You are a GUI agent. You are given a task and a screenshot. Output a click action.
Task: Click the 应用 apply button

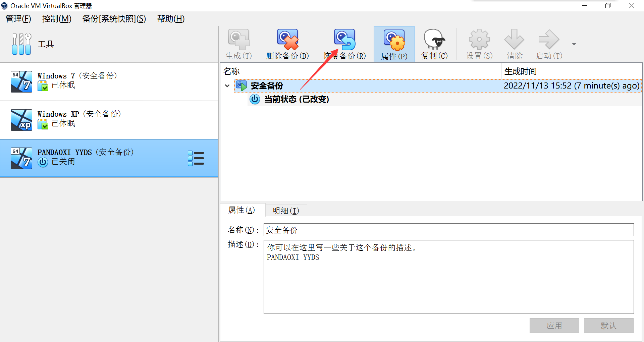pos(554,326)
